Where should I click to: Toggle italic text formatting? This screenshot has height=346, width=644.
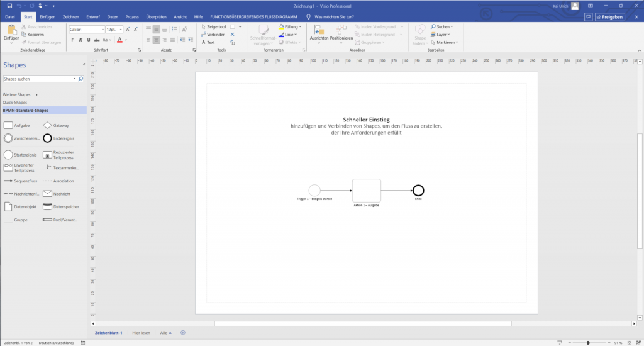click(80, 40)
